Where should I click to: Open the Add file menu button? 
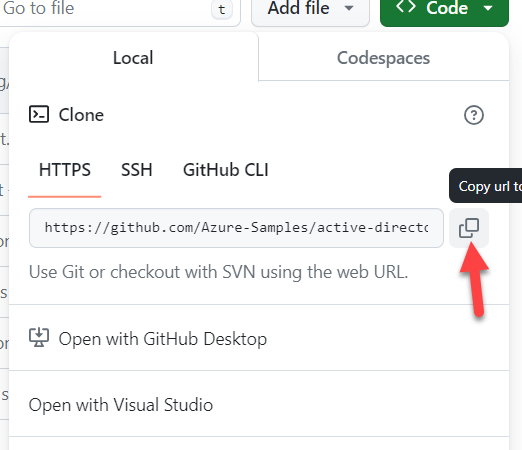point(310,10)
